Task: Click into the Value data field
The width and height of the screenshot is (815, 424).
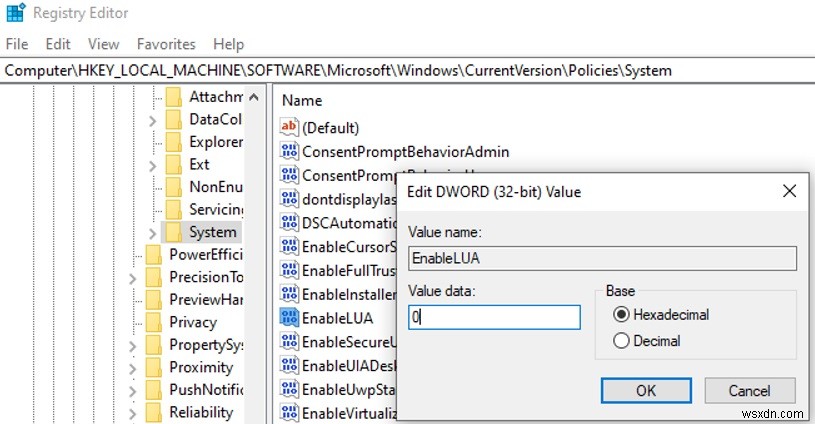Action: [x=494, y=318]
